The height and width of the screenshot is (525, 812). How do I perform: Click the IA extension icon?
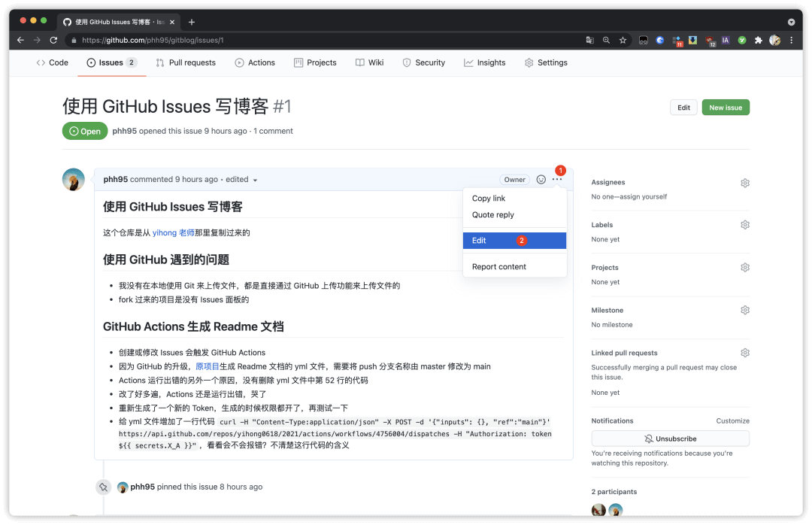point(726,40)
